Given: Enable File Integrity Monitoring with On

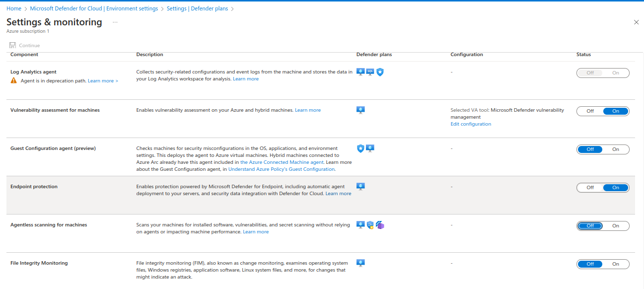Looking at the screenshot, I should [616, 264].
